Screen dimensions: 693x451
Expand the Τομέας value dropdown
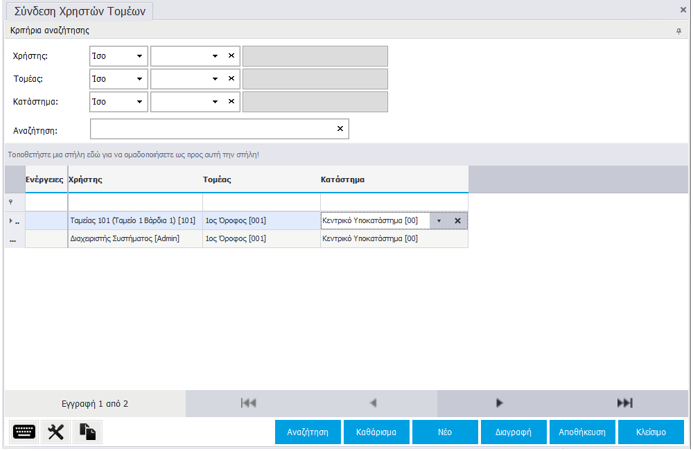(215, 78)
